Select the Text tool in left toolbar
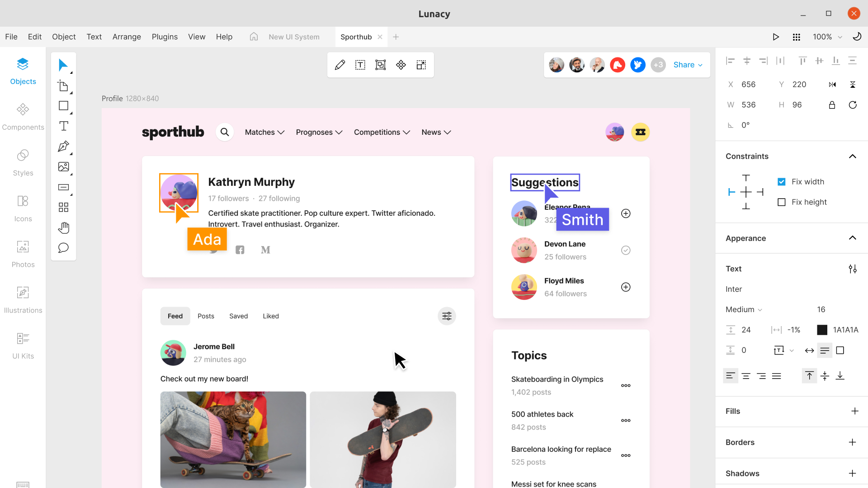The height and width of the screenshot is (488, 868). (64, 126)
